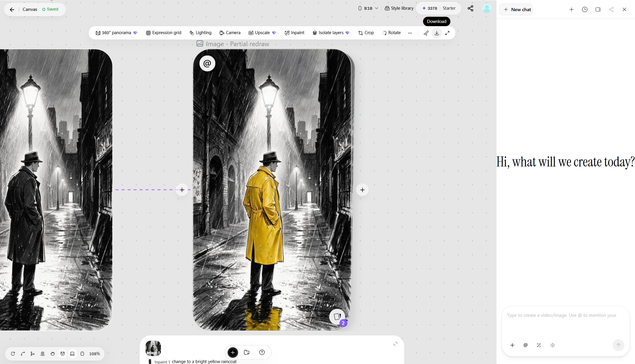Open the 9:16 aspect ratio dropdown

click(x=368, y=8)
